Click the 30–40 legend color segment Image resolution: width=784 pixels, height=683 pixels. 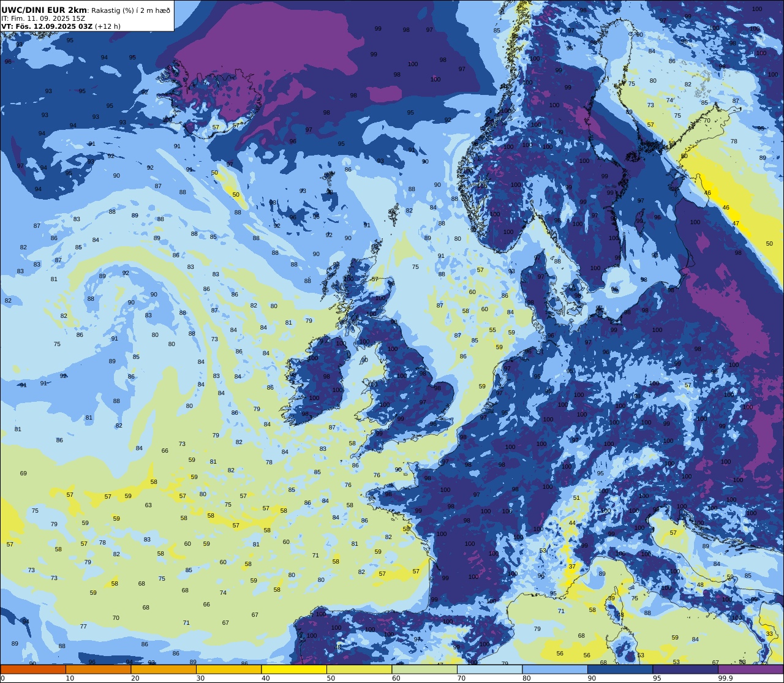coord(228,669)
